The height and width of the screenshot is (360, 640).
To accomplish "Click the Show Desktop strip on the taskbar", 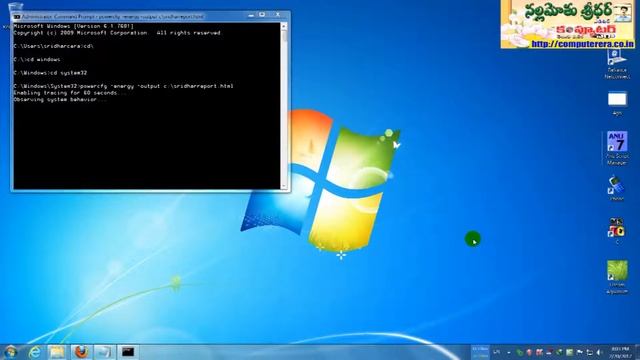I will (637, 352).
